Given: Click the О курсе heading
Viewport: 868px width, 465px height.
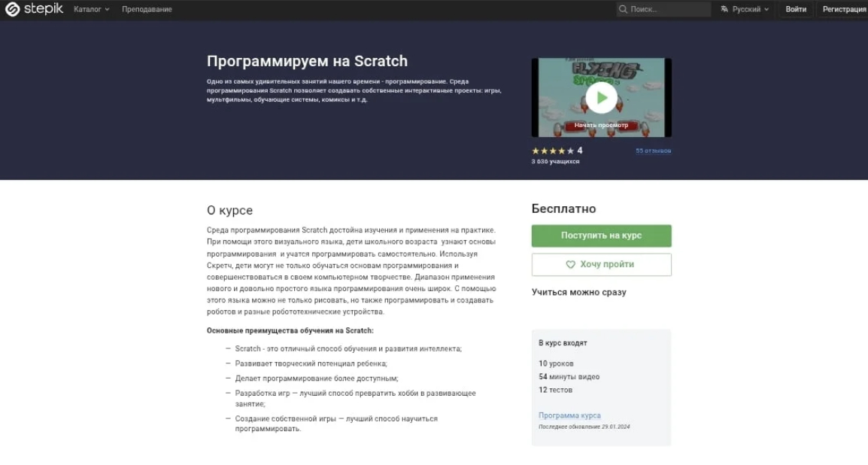Looking at the screenshot, I should (x=229, y=211).
